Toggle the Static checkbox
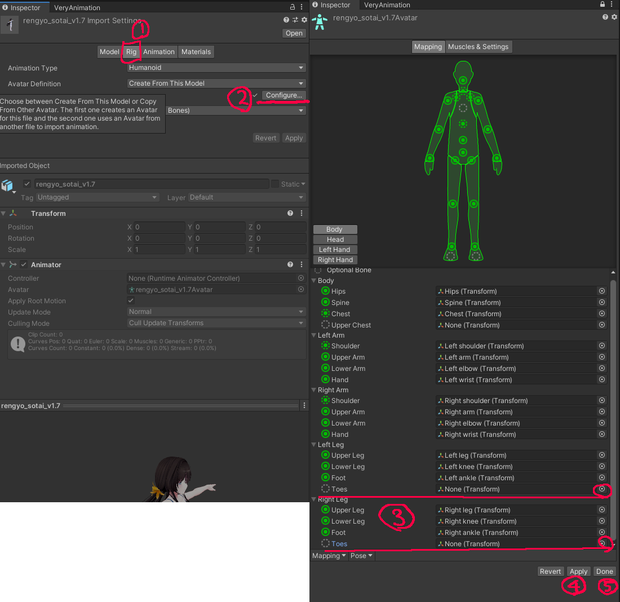 tap(275, 184)
